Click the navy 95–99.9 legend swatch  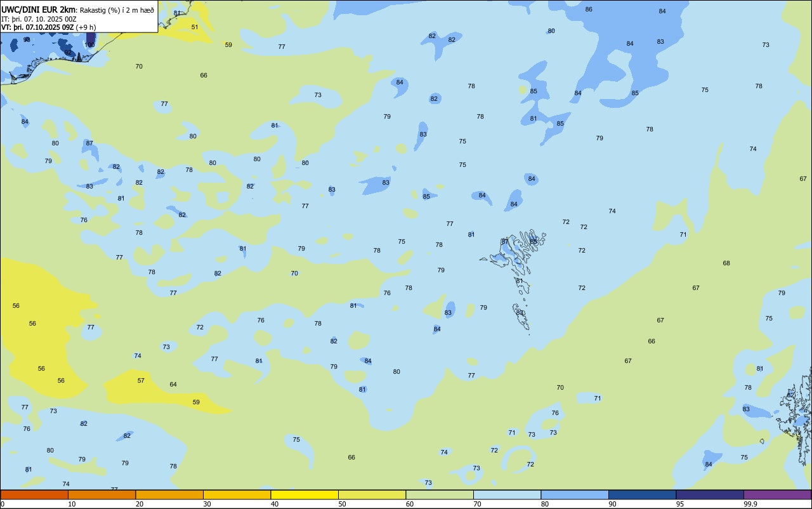[x=710, y=494]
